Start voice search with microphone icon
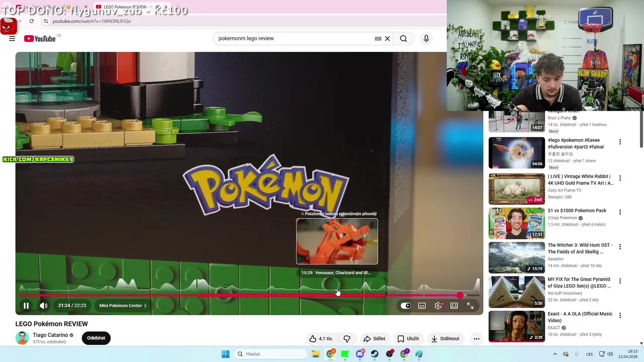Screen dimensions: 644x362 click(426, 38)
